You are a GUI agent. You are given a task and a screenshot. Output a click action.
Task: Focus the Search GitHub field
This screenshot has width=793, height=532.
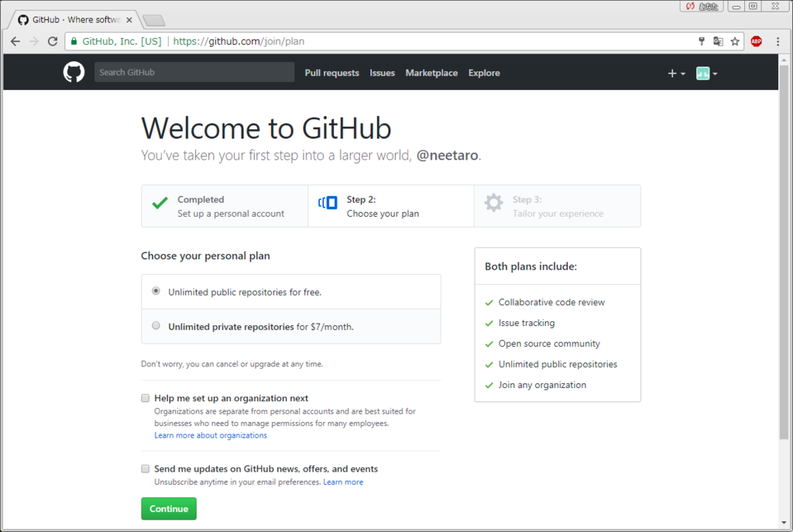(x=194, y=72)
